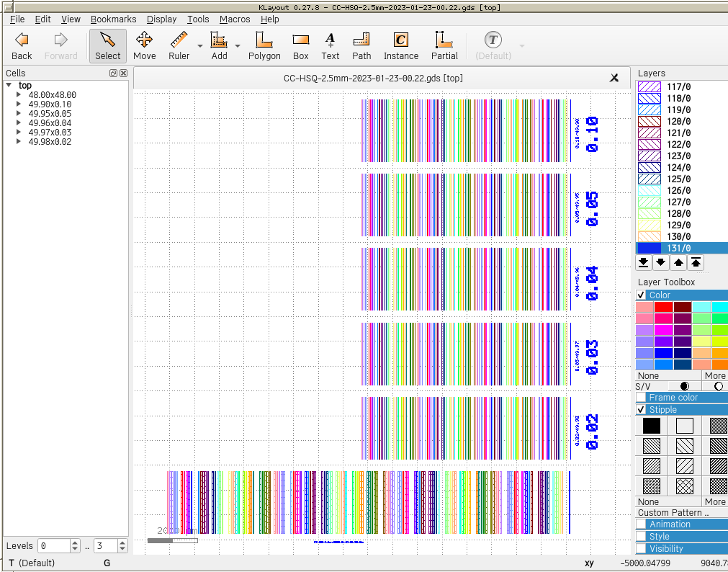The image size is (728, 572).
Task: Collapse the top cell tree node
Action: (9, 85)
